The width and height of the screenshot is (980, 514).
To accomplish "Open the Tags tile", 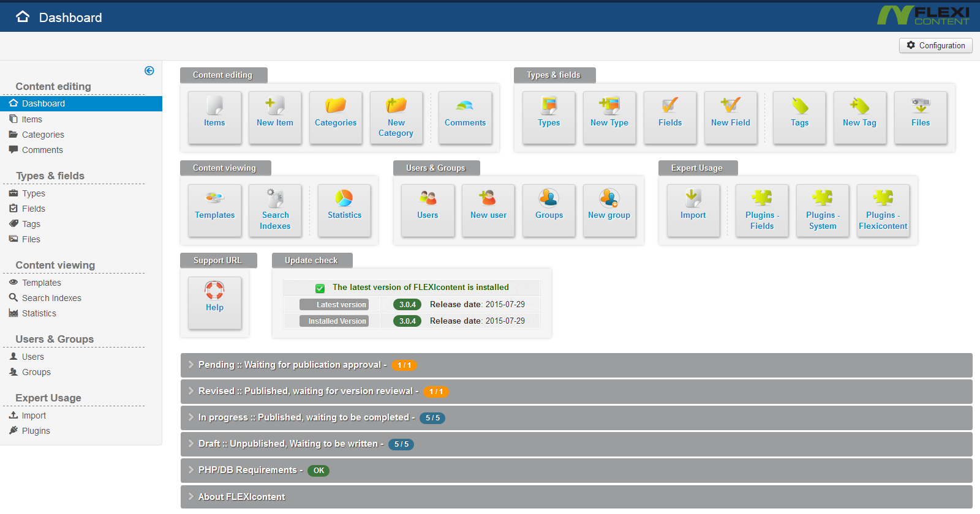I will [799, 117].
